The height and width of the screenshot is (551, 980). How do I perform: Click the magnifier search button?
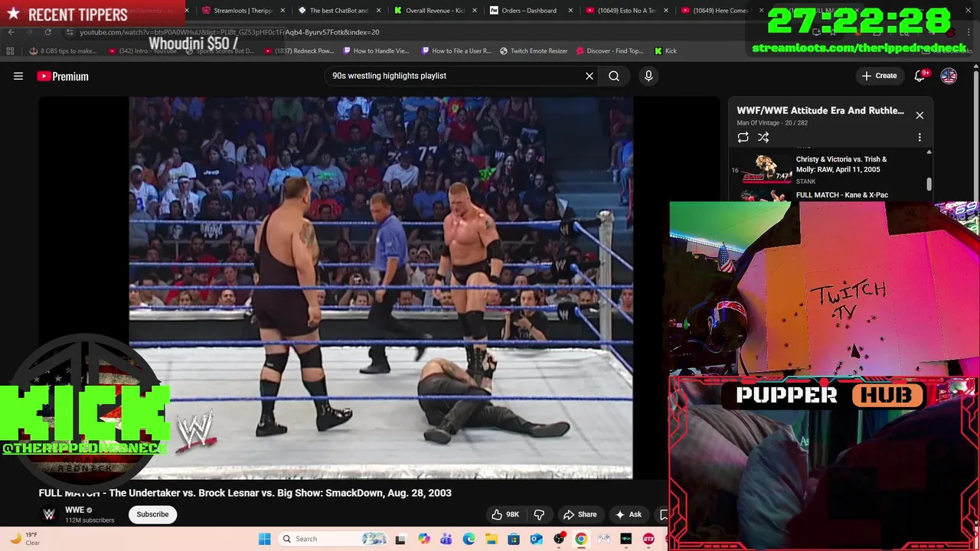(x=614, y=76)
